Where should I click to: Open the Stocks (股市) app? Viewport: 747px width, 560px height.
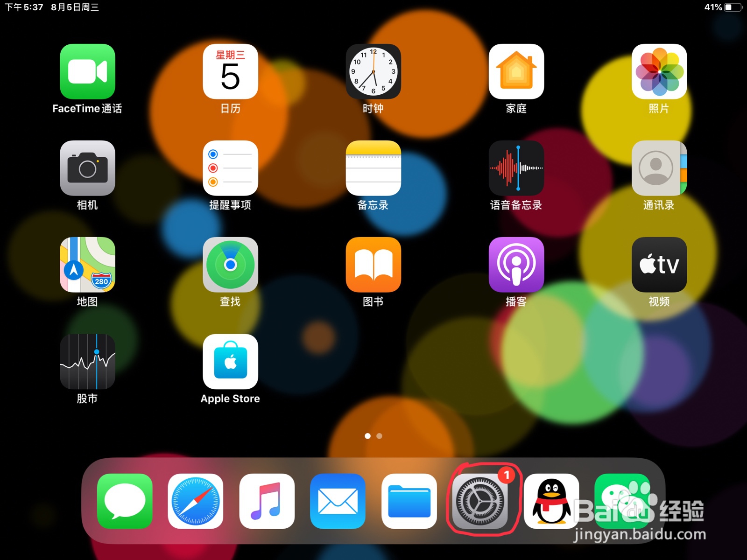click(x=87, y=362)
